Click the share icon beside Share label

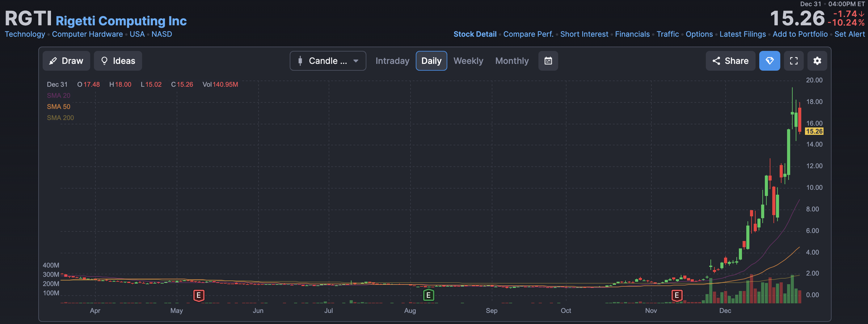tap(716, 61)
